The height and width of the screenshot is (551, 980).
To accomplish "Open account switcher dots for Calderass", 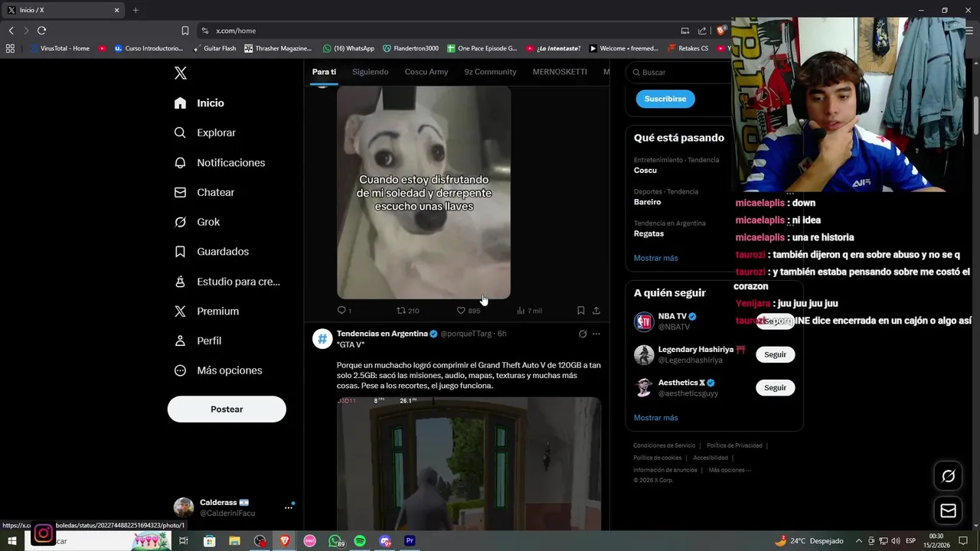I will (x=289, y=507).
